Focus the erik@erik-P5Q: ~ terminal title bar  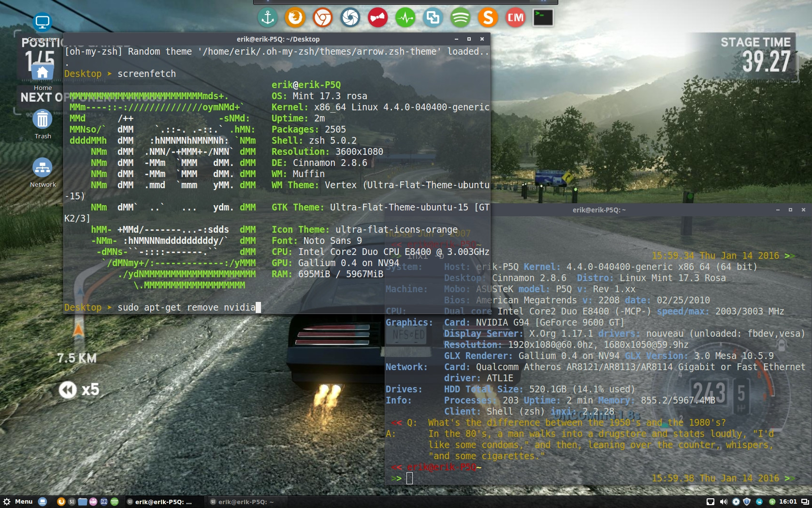tap(598, 210)
